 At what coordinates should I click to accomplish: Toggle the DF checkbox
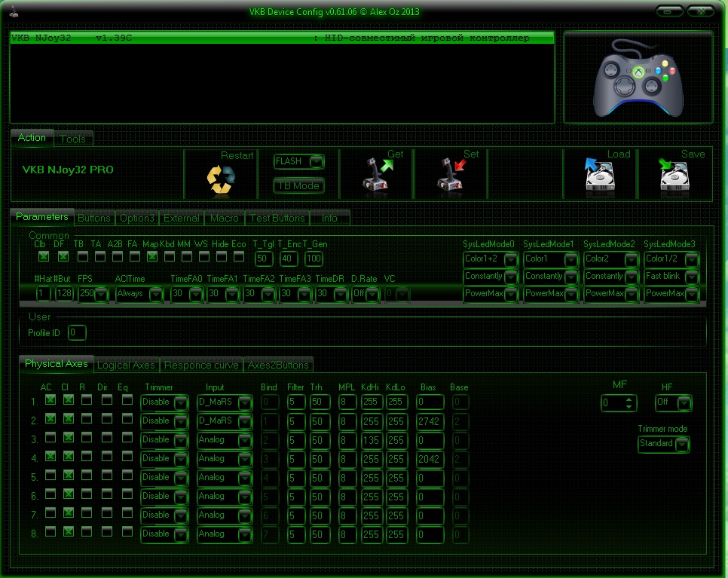[x=63, y=256]
